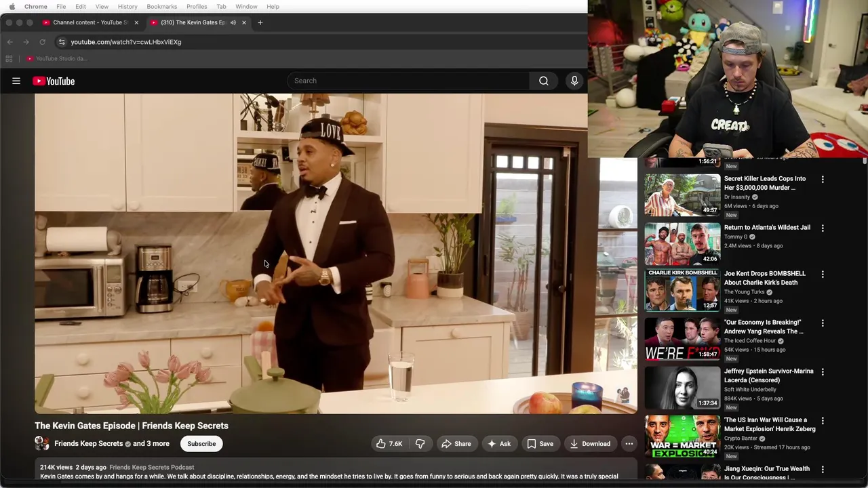Open options for Jiang Xueqin video
Screen dimensions: 868x488
pyautogui.click(x=823, y=470)
